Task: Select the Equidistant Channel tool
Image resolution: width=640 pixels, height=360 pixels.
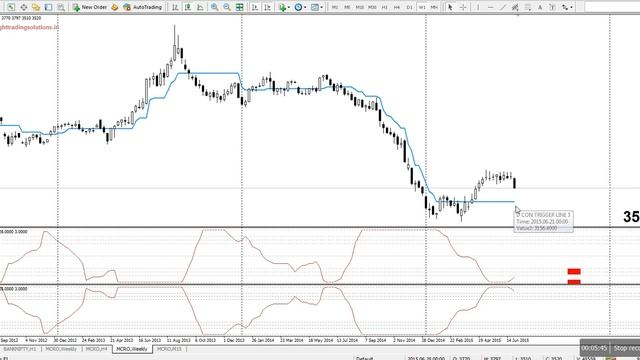Action: pos(515,7)
